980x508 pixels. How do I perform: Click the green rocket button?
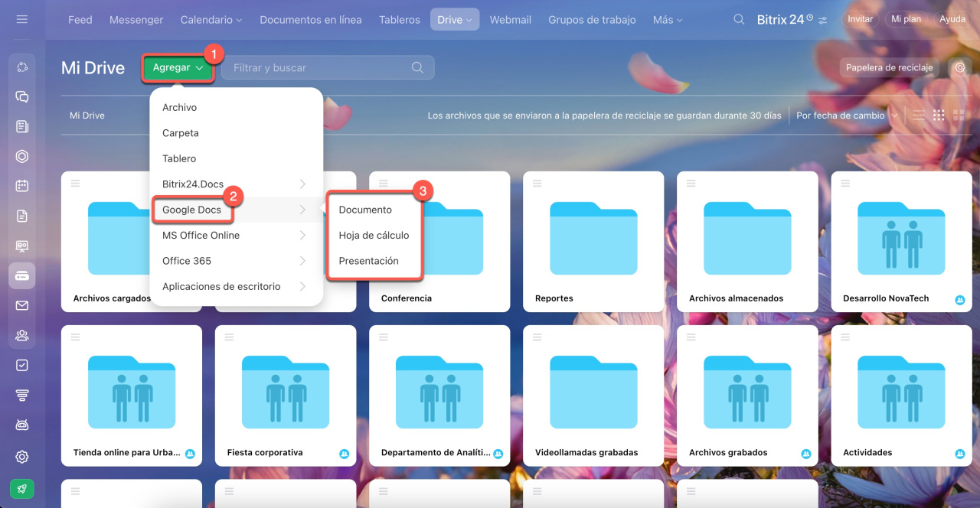(x=22, y=488)
